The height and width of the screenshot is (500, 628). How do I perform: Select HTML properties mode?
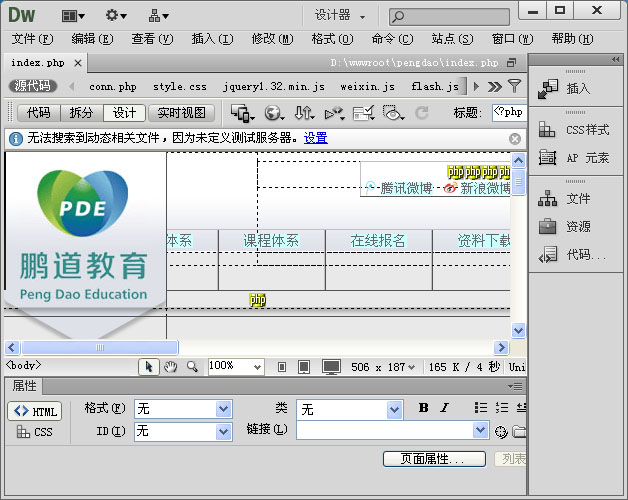(35, 411)
